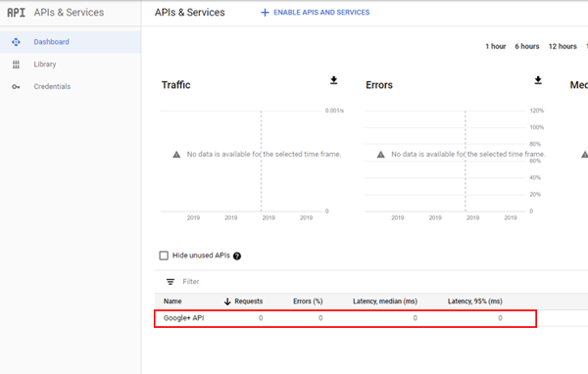Download the Errors chart data
This screenshot has width=588, height=374.
[538, 80]
